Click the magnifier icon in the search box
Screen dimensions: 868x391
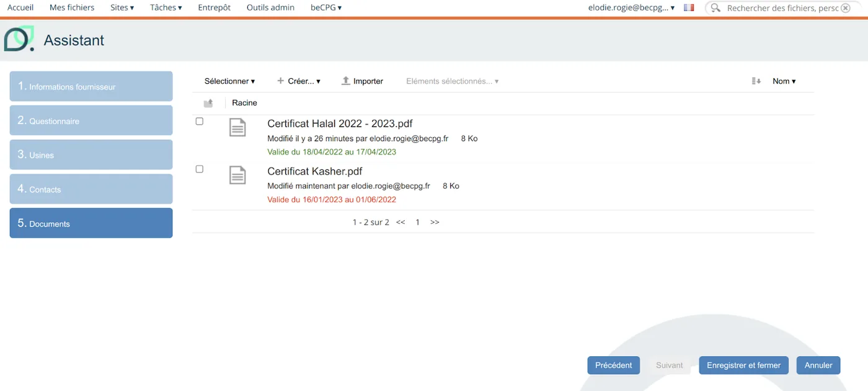click(715, 8)
